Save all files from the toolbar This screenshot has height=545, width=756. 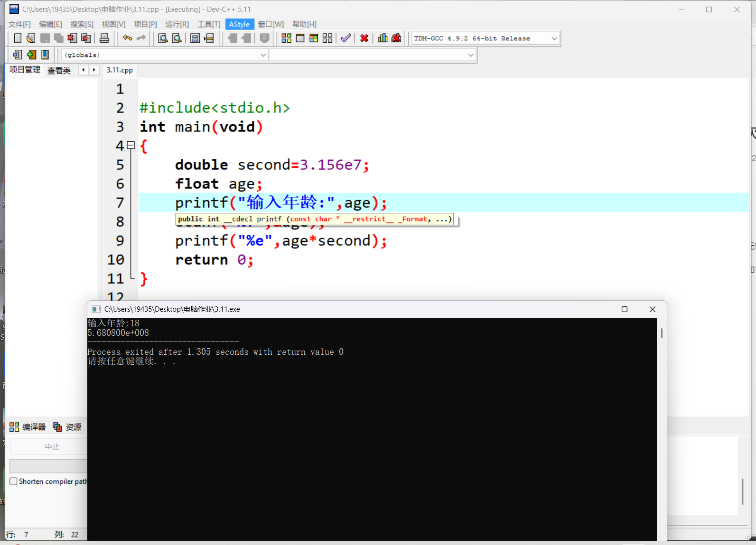pos(59,38)
